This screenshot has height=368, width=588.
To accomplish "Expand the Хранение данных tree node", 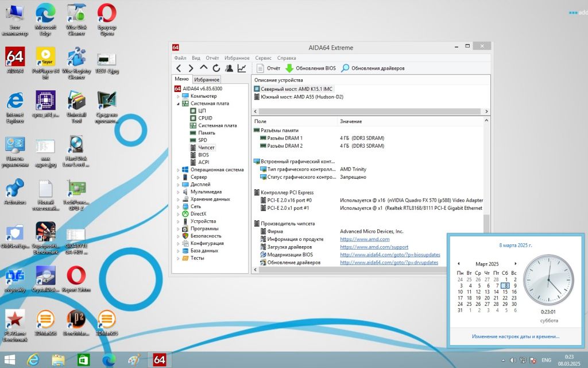I will (178, 199).
